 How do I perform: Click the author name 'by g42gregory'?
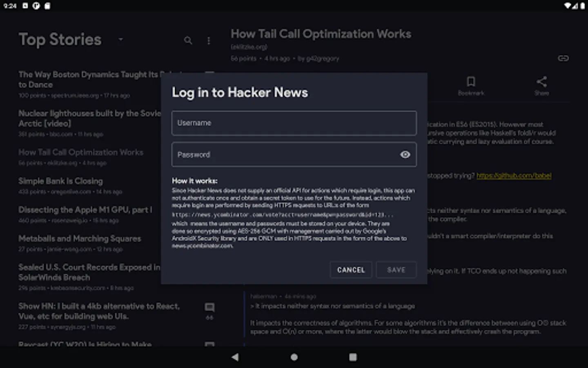318,58
